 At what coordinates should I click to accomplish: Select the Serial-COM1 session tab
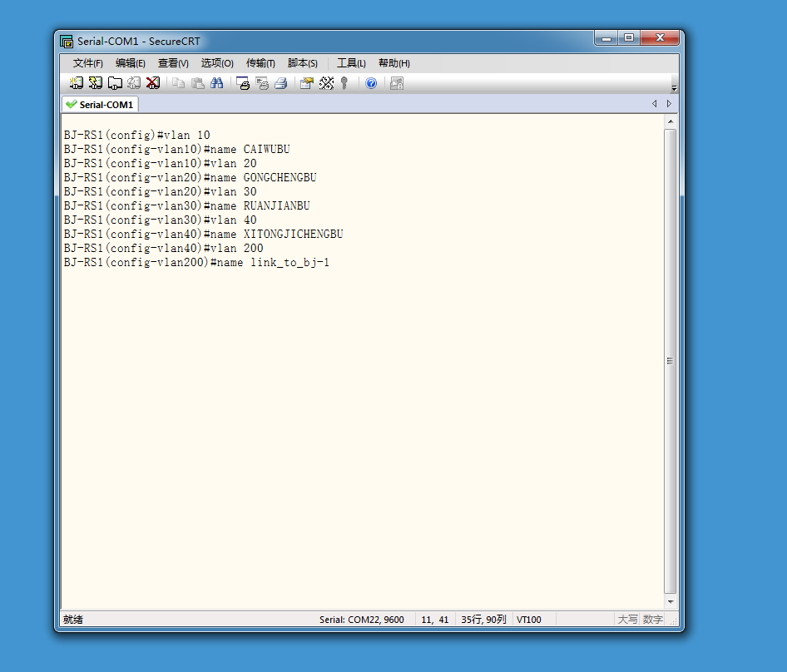point(101,105)
